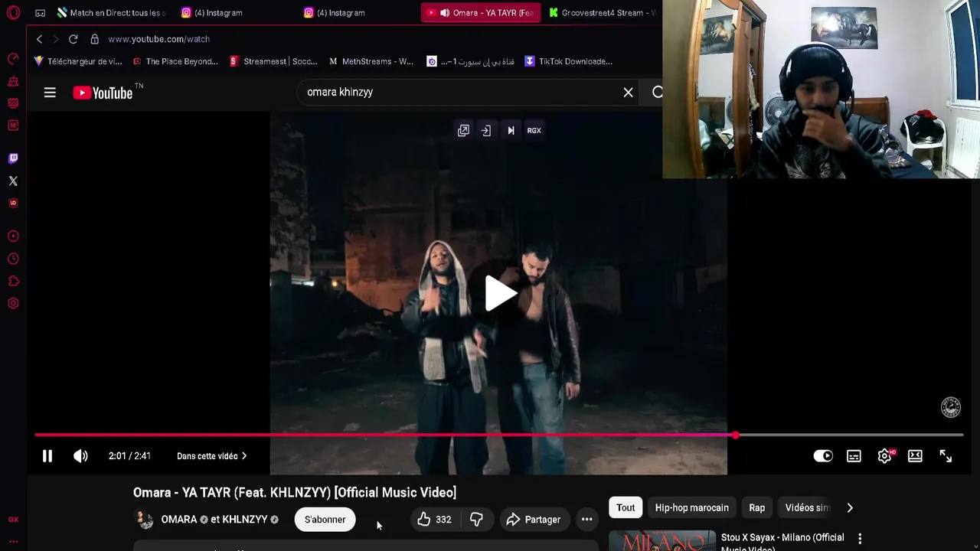Open 'TikTok Downloade...' bookmark
The height and width of the screenshot is (551, 980).
click(568, 61)
